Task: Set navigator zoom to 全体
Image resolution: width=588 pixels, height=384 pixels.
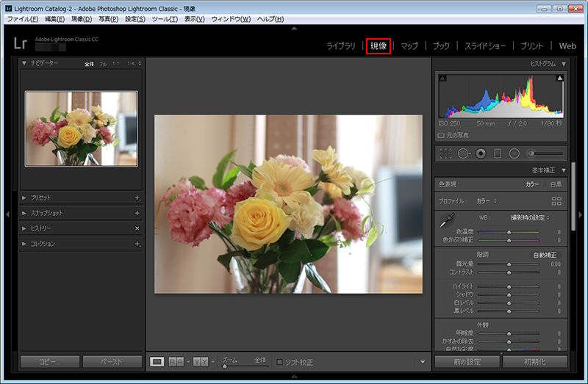Action: pyautogui.click(x=89, y=64)
